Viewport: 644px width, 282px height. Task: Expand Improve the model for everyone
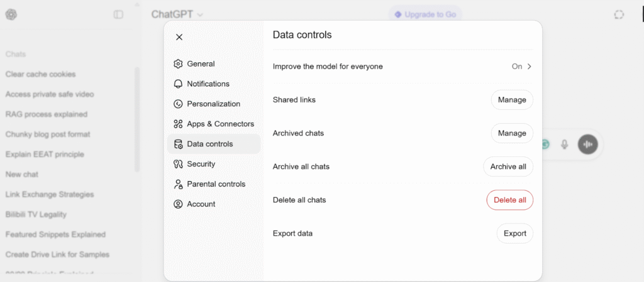[x=522, y=67]
